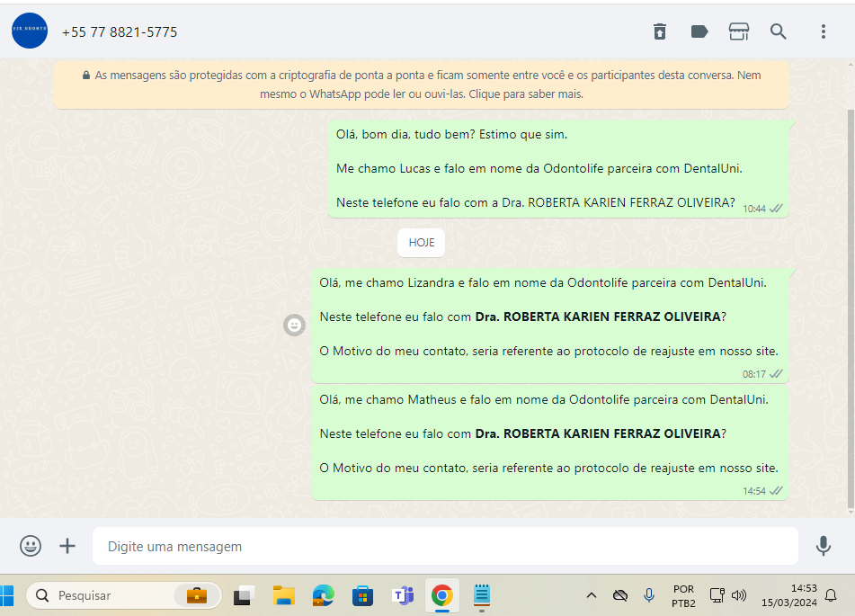
Task: Click the HOJE date chip
Action: (421, 243)
